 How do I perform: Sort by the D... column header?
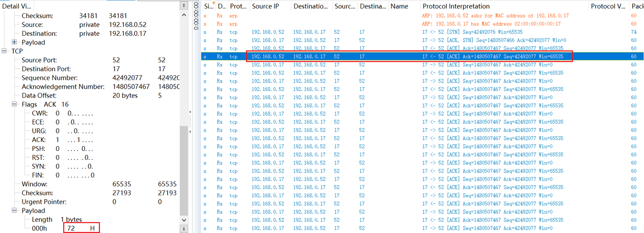[221, 6]
